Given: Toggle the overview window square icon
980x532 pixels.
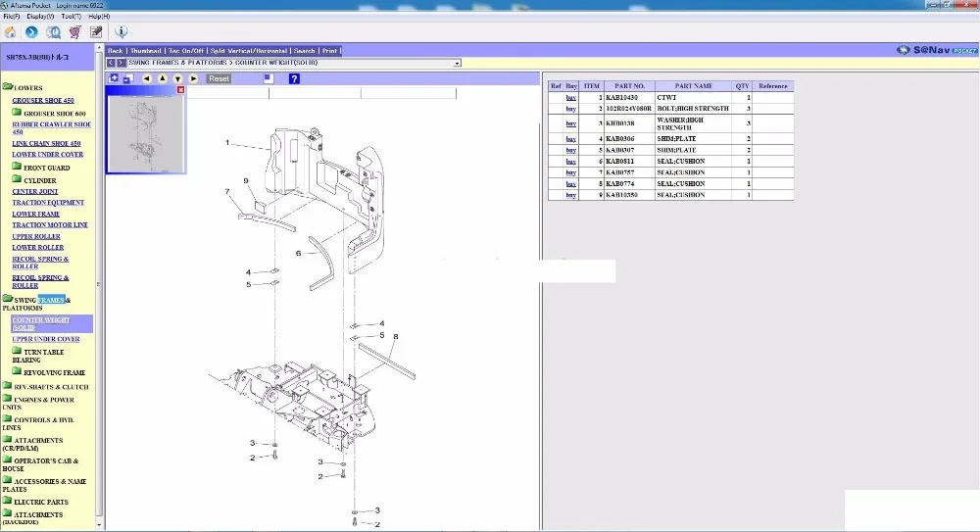Looking at the screenshot, I should [269, 78].
